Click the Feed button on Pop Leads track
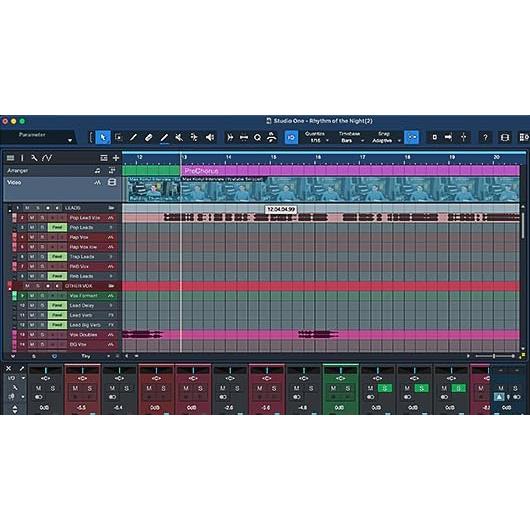The width and height of the screenshot is (530, 530). click(x=57, y=227)
